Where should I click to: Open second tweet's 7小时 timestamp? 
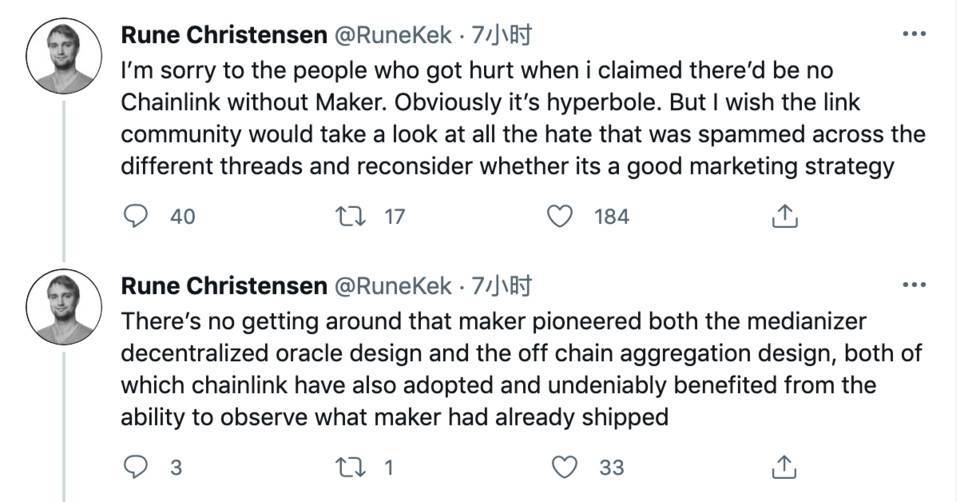(501, 286)
